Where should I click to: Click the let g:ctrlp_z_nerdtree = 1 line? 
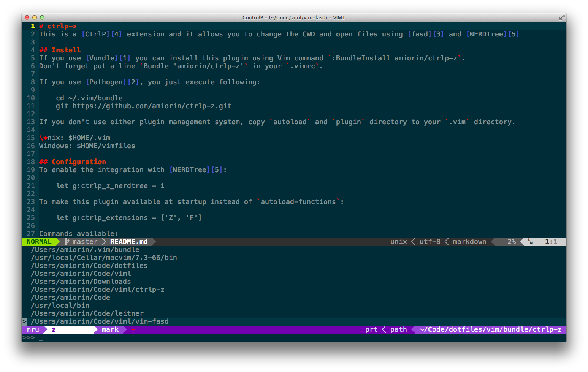point(110,186)
